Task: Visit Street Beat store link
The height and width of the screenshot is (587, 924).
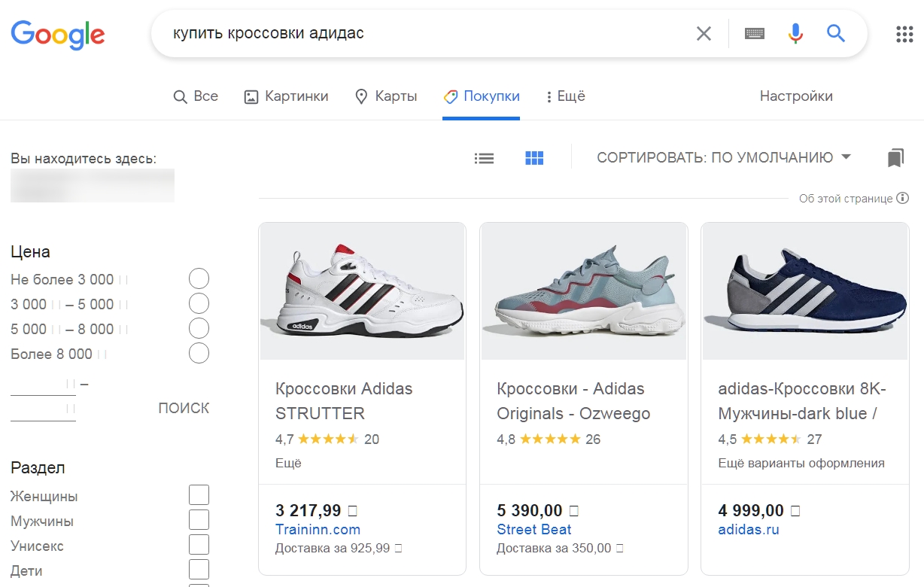Action: tap(534, 529)
